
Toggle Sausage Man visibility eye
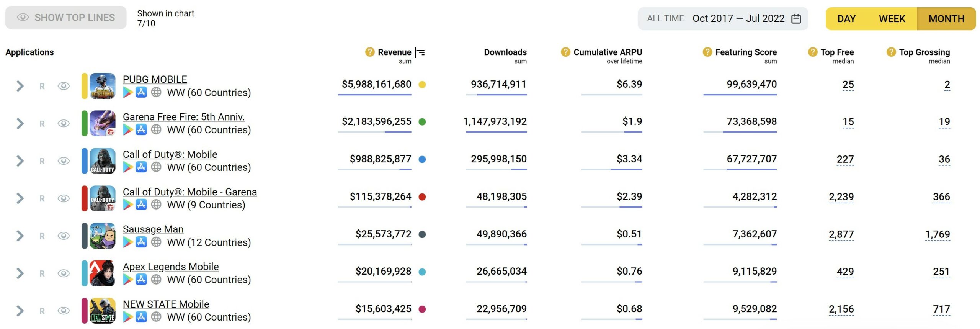tap(64, 236)
